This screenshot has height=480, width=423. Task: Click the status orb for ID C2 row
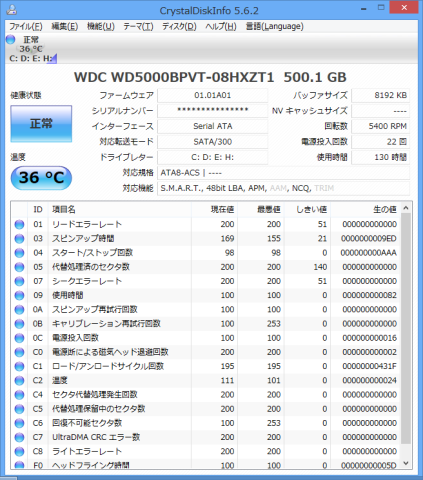click(x=19, y=380)
